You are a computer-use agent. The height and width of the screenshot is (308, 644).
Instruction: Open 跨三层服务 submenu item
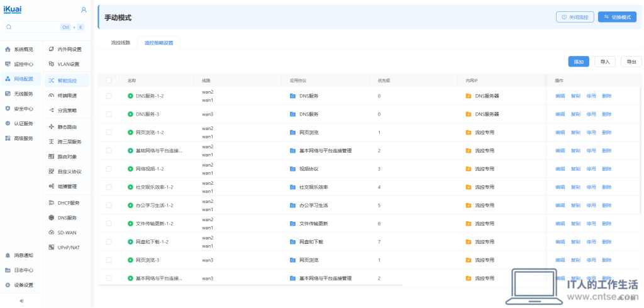67,141
